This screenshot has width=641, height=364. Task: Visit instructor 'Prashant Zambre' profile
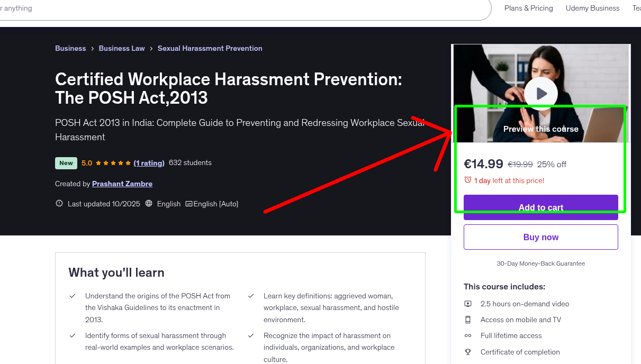pyautogui.click(x=122, y=184)
